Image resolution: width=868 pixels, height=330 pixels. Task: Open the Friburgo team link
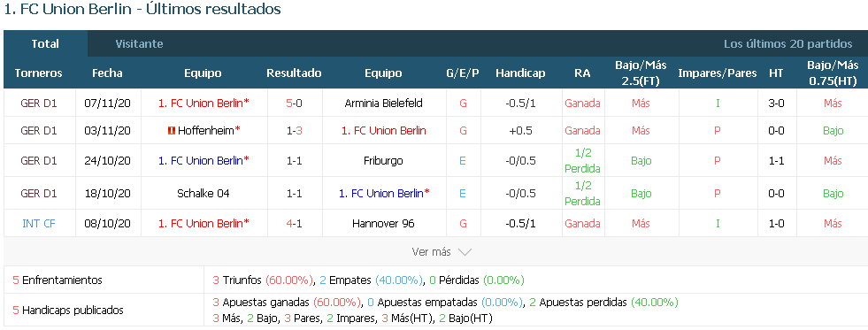(x=384, y=160)
